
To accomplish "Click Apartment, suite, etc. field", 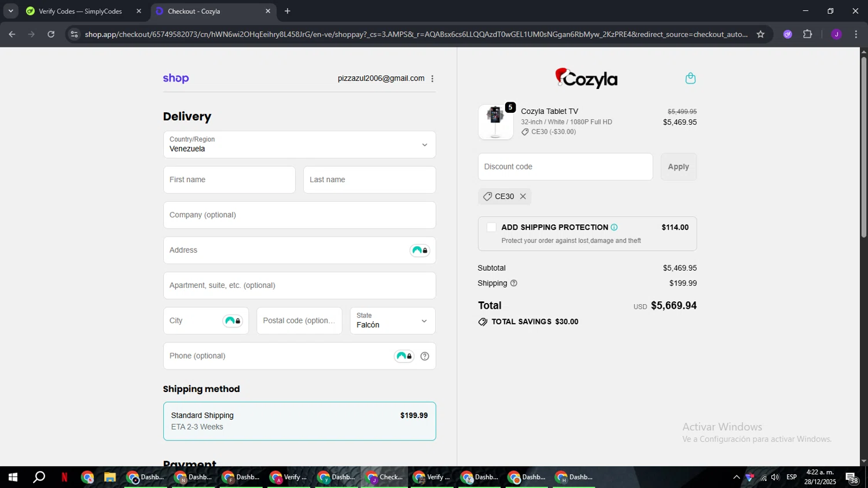I will coord(299,286).
